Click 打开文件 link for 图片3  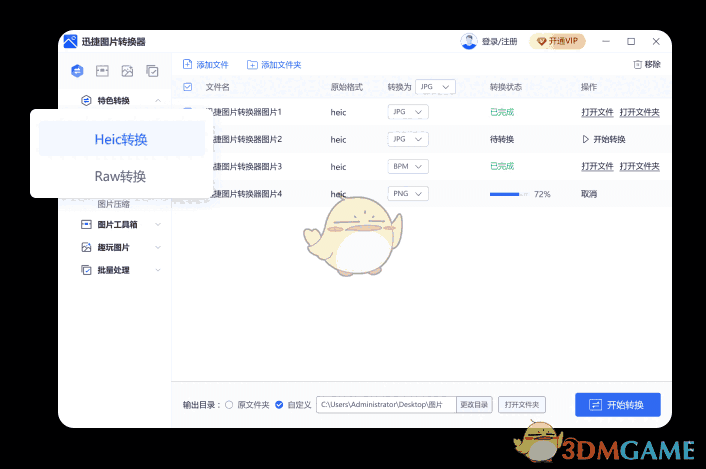(597, 166)
